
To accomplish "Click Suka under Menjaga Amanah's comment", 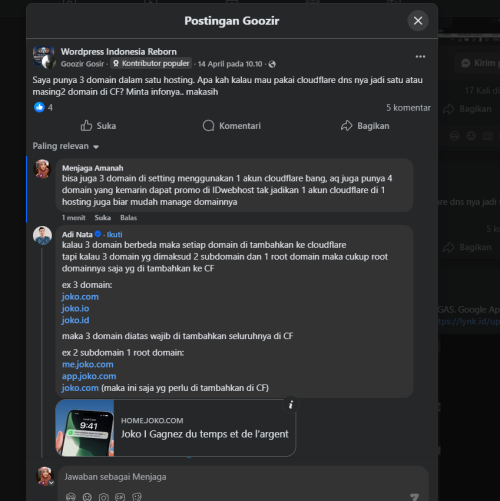I will pyautogui.click(x=103, y=218).
